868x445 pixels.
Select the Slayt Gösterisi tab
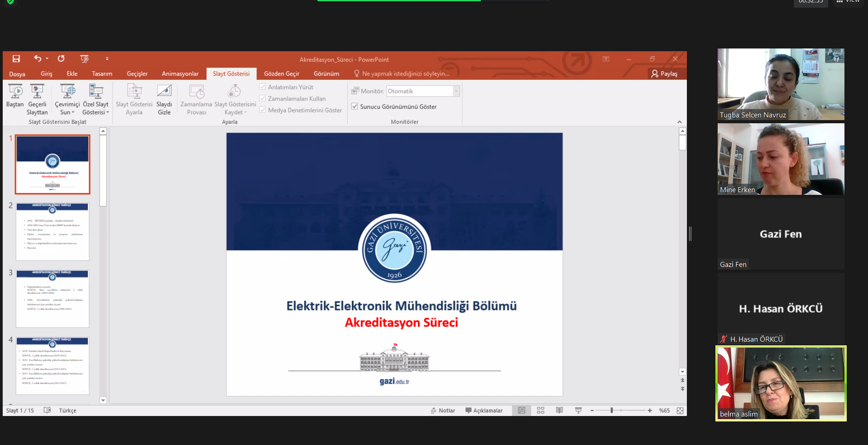(231, 74)
